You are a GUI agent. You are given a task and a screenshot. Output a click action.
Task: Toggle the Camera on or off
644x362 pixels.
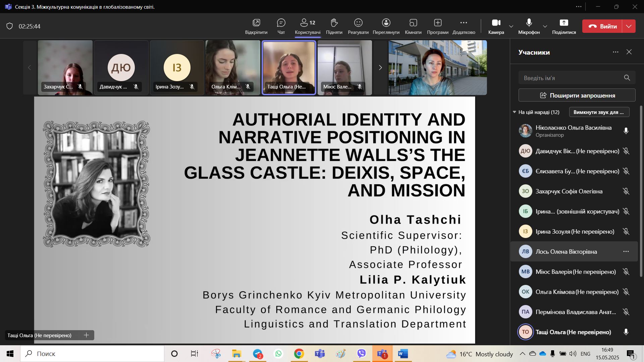[x=496, y=23]
